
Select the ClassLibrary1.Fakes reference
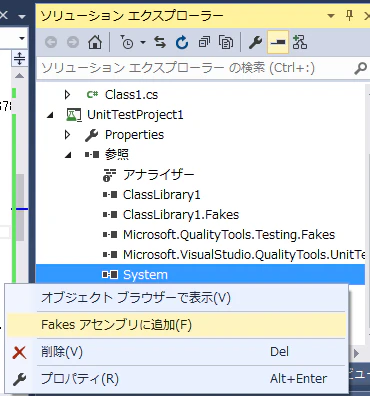(181, 215)
